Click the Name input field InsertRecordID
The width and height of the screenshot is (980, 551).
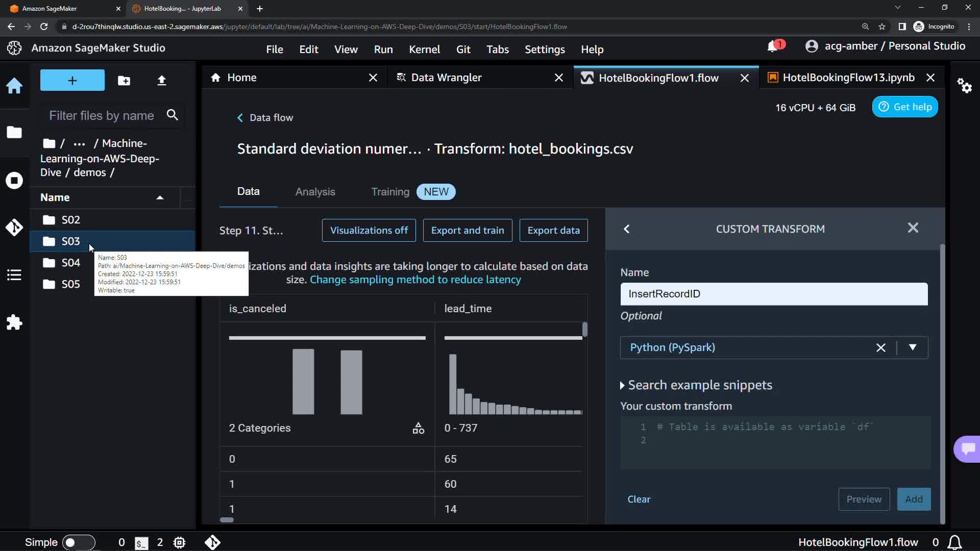pos(773,294)
